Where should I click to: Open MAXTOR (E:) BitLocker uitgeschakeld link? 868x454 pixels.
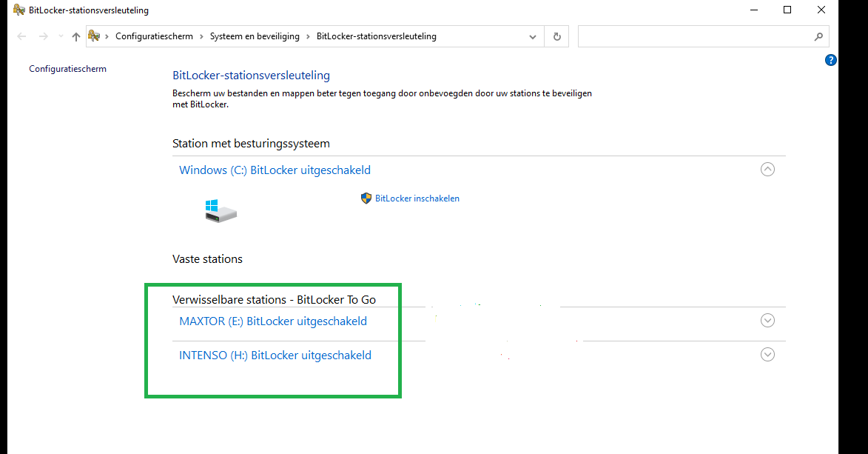pyautogui.click(x=273, y=321)
